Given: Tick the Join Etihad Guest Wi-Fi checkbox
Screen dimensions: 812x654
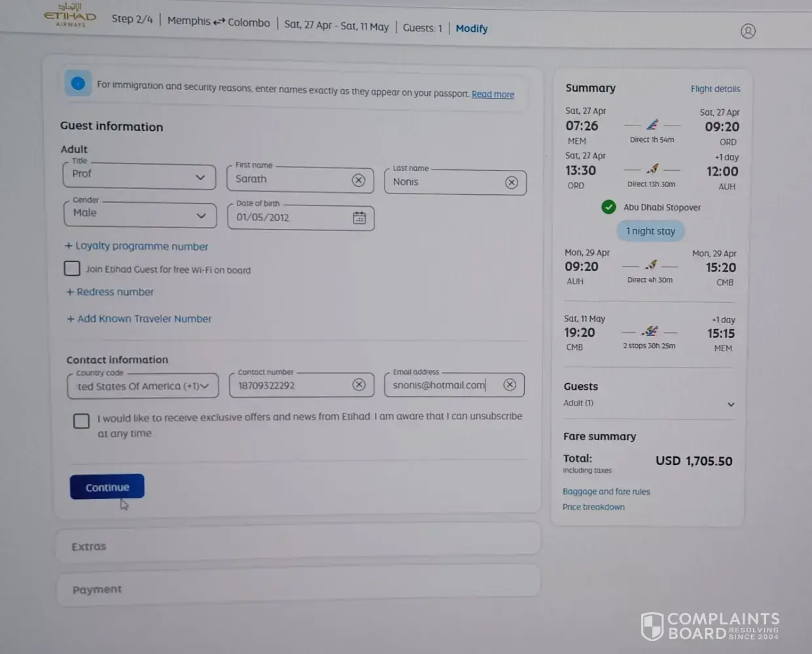Looking at the screenshot, I should tap(72, 268).
